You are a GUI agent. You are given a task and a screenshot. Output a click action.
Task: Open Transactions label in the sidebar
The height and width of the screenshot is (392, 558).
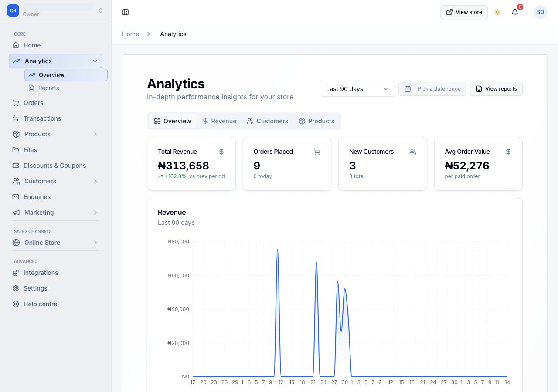[42, 118]
